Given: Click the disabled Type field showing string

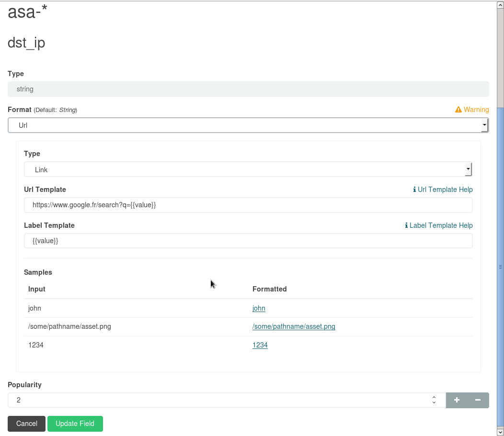Looking at the screenshot, I should click(x=248, y=89).
